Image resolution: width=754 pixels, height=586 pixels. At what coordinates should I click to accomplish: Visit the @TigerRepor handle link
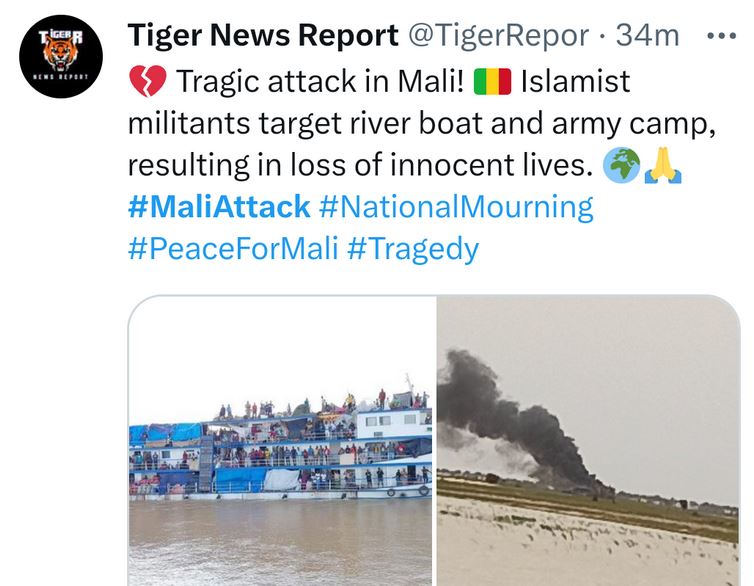[496, 36]
